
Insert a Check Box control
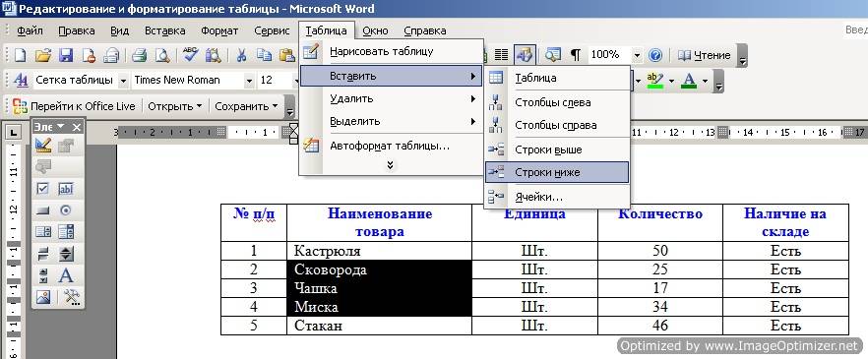[x=43, y=189]
